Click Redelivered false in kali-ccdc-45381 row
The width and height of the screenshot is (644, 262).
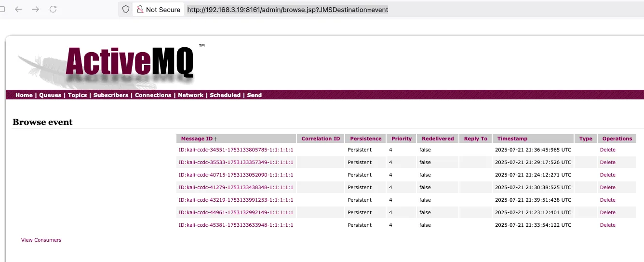(x=425, y=225)
